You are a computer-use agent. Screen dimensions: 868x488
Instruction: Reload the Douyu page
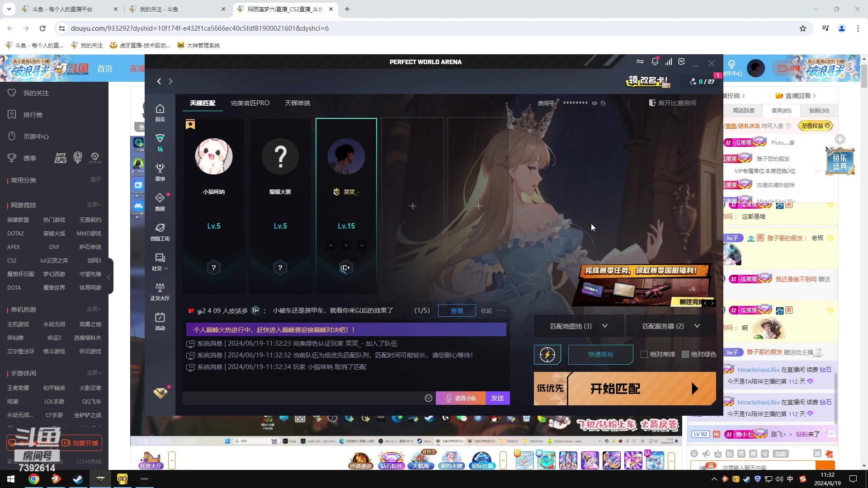42,28
